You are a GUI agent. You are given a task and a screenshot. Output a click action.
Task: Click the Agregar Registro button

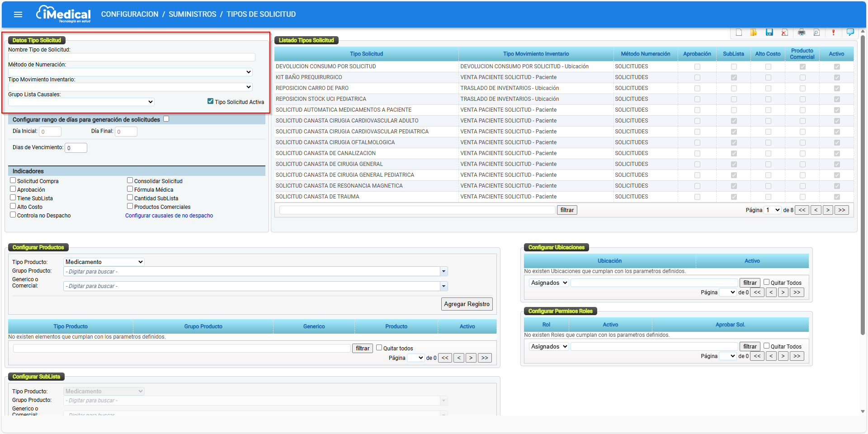pyautogui.click(x=467, y=304)
